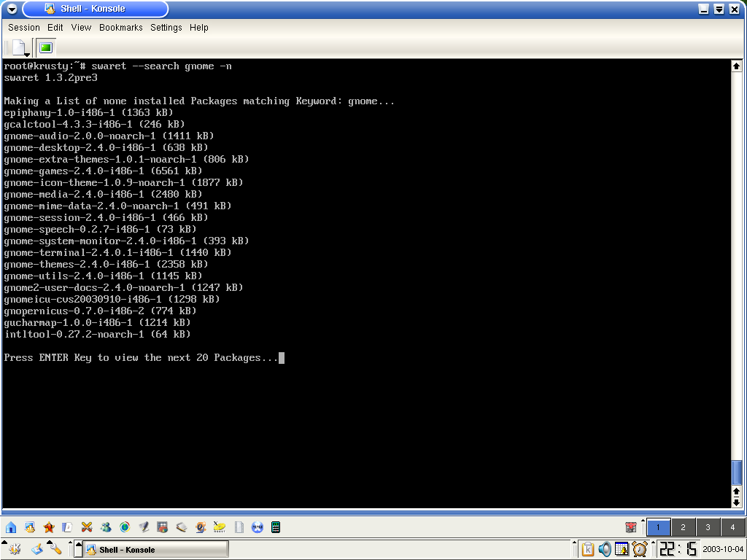Open the home folder icon in the panel

pos(11,527)
